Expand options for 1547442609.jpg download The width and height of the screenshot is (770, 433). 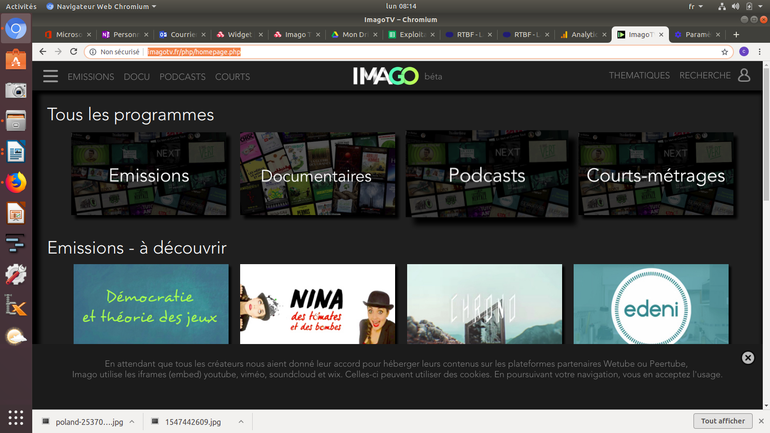241,422
